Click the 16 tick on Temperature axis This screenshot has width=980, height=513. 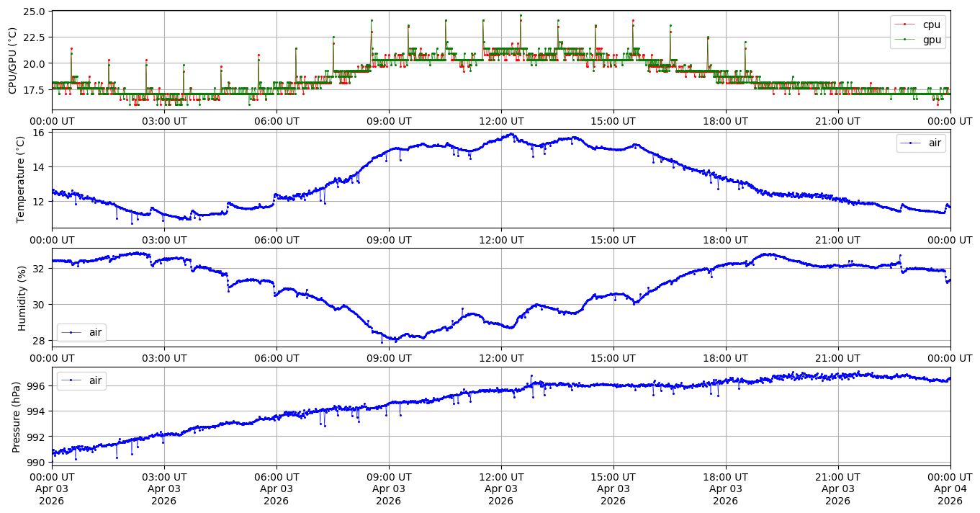[x=40, y=133]
